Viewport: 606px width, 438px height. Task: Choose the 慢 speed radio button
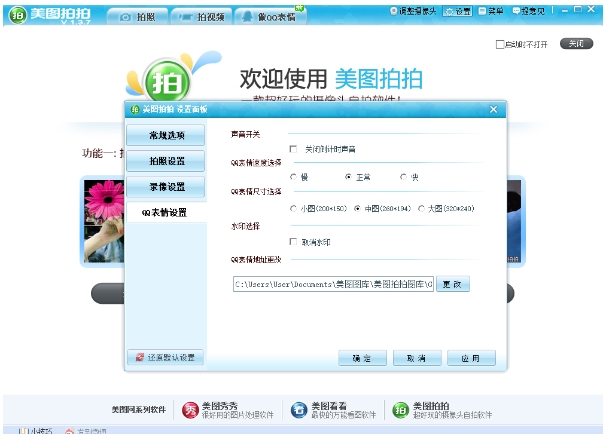click(293, 177)
